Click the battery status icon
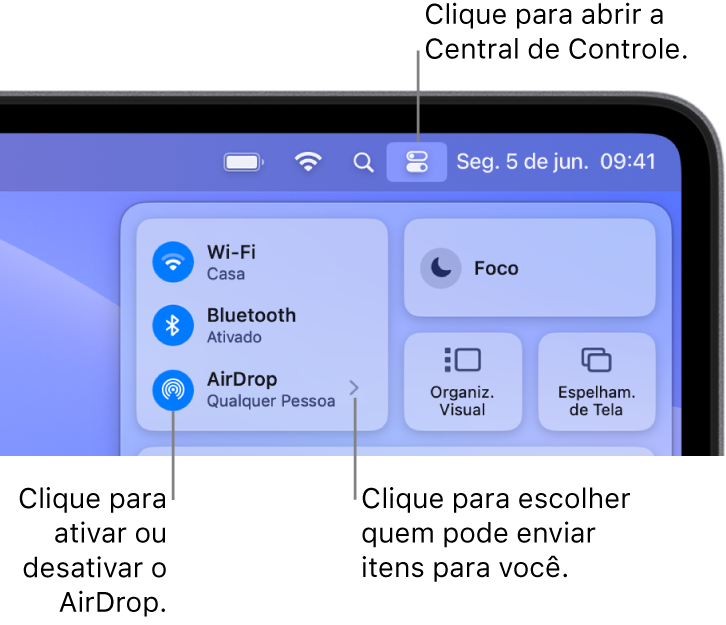 [x=244, y=162]
